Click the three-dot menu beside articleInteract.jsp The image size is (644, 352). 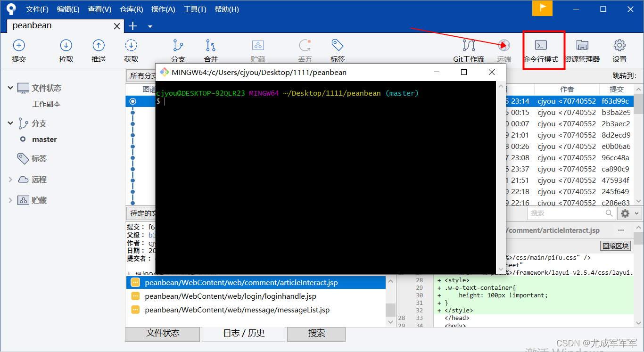621,230
